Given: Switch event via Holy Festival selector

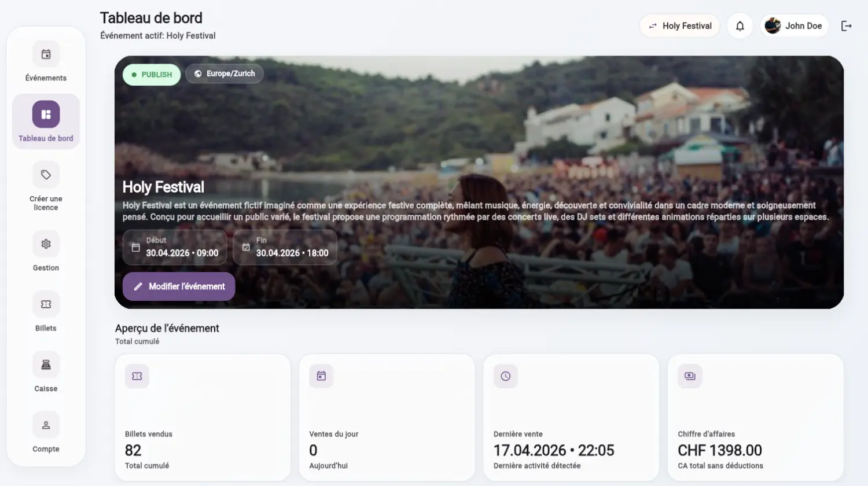Looking at the screenshot, I should 679,26.
